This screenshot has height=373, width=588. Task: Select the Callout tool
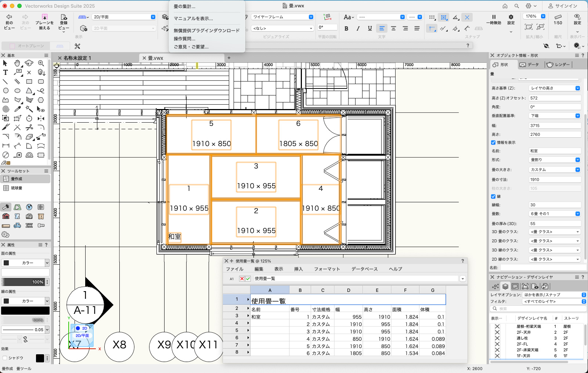coord(17,72)
